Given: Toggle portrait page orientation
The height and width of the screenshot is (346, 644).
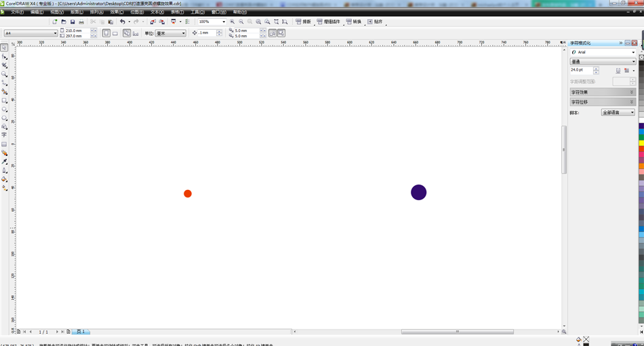Looking at the screenshot, I should tap(106, 33).
